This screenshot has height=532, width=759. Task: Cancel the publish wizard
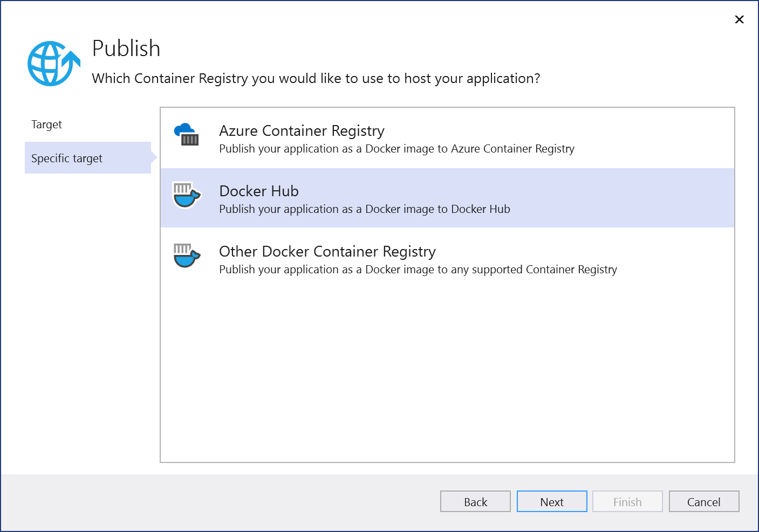click(x=703, y=501)
